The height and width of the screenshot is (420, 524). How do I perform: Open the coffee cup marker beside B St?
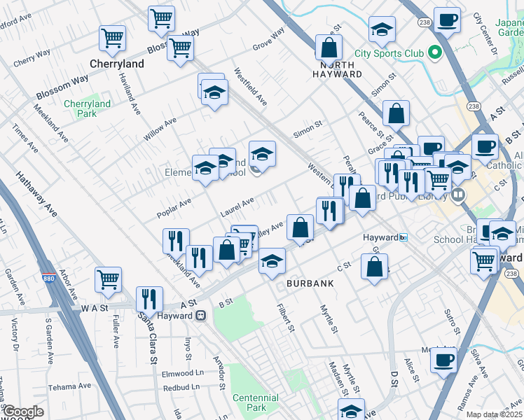click(x=485, y=148)
